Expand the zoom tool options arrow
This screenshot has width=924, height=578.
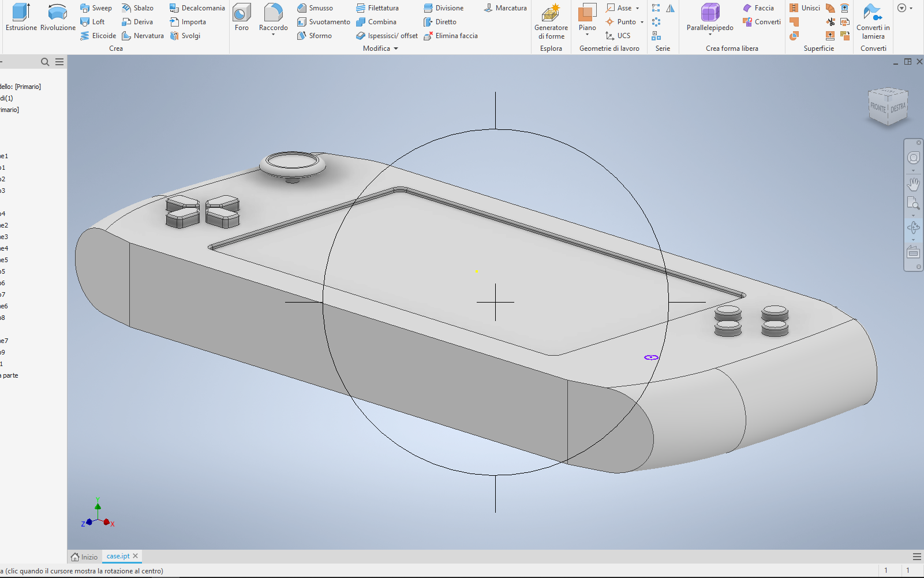[x=913, y=216]
